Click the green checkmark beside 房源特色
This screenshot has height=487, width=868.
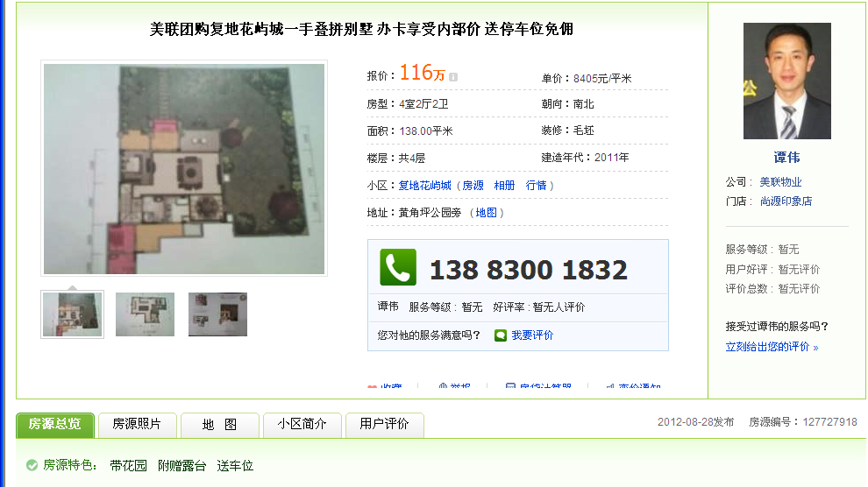pos(32,465)
